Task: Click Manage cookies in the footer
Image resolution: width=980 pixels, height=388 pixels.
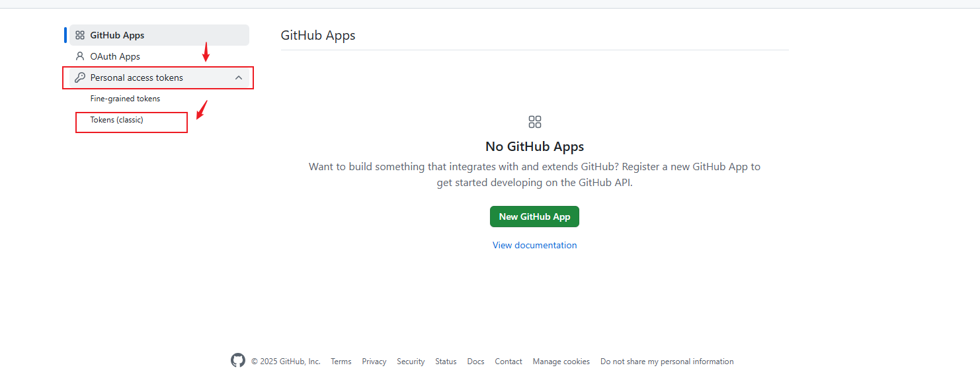Action: coord(561,362)
